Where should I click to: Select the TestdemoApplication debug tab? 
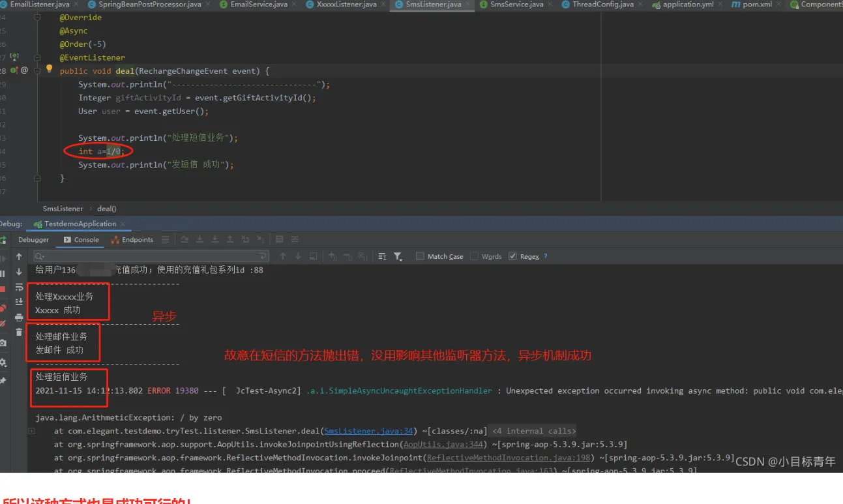pyautogui.click(x=80, y=224)
